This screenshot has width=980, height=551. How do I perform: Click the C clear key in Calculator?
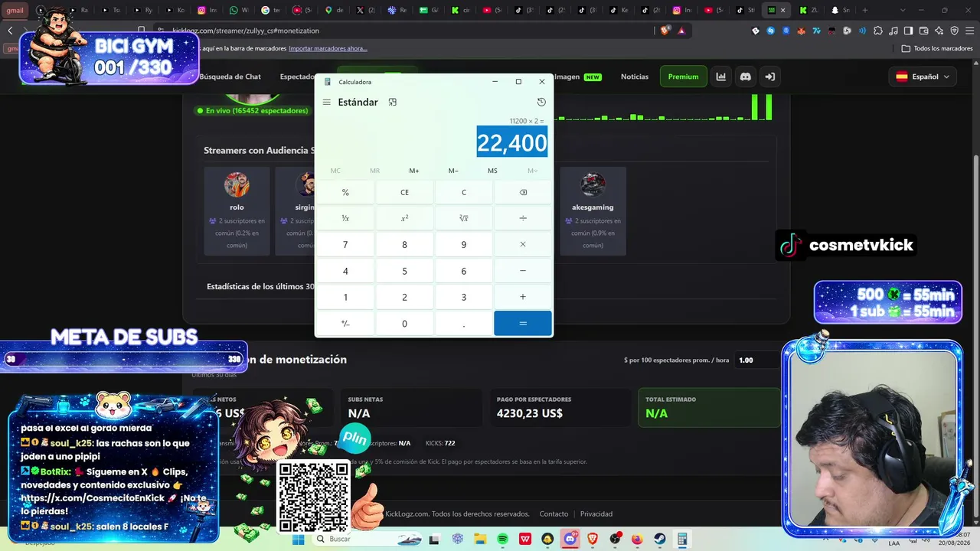pyautogui.click(x=463, y=192)
